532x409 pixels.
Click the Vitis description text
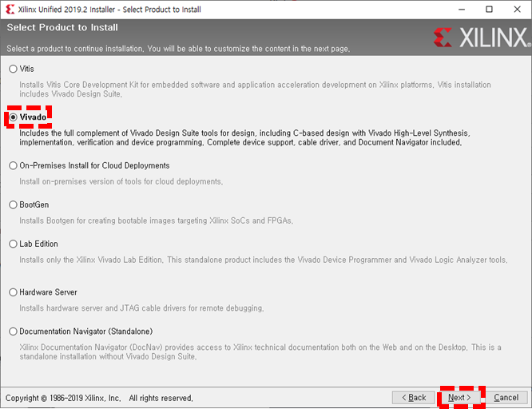coord(255,89)
